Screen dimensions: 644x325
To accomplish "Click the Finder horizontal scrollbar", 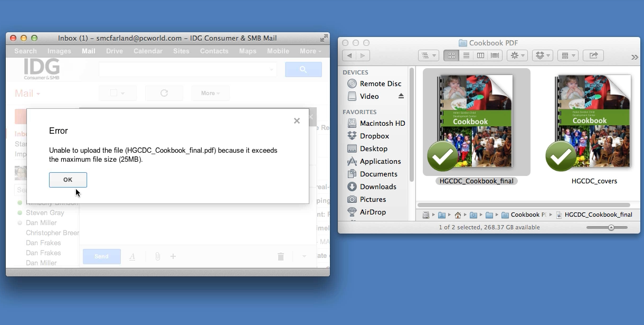I will 524,205.
